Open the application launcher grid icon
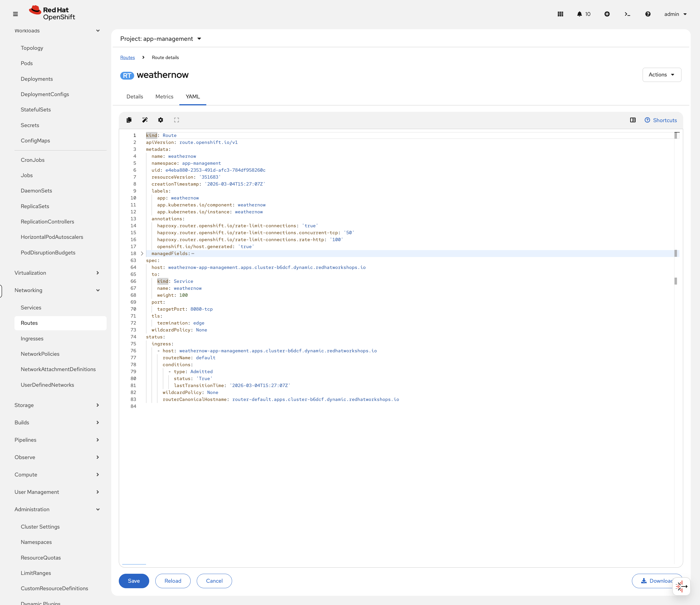The width and height of the screenshot is (700, 605). point(560,14)
